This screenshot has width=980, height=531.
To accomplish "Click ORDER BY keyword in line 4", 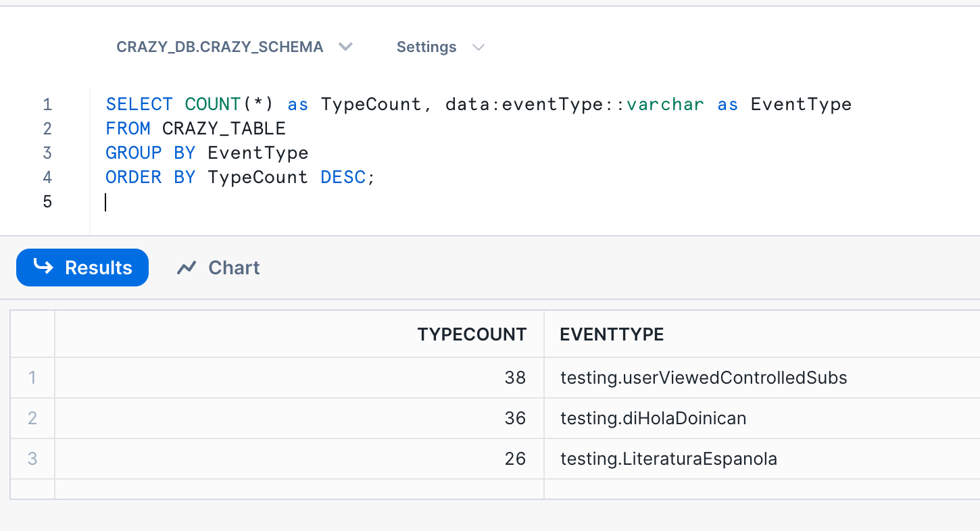I will 151,178.
